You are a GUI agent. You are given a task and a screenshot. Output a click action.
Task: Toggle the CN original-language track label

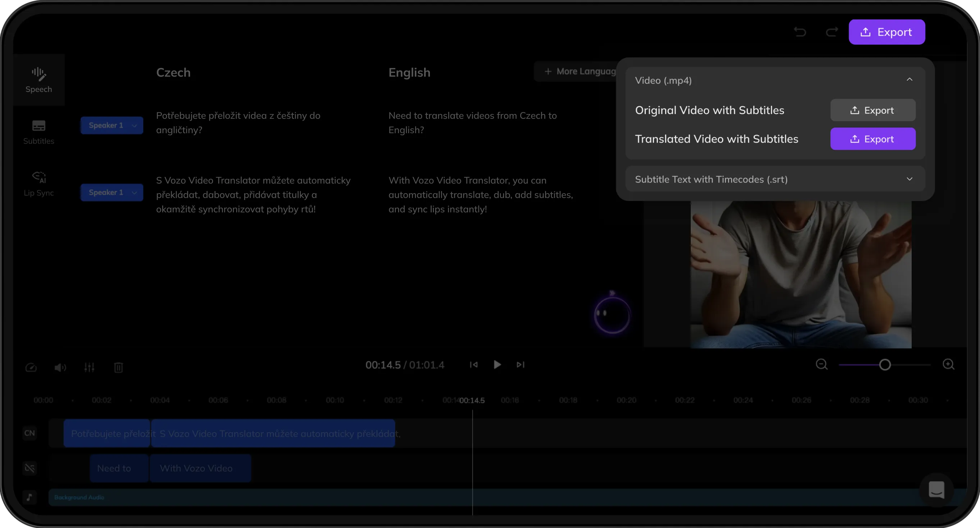coord(30,433)
